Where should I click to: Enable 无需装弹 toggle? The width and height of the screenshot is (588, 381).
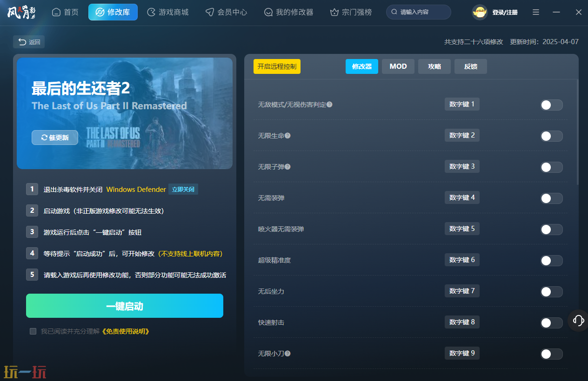tap(551, 198)
